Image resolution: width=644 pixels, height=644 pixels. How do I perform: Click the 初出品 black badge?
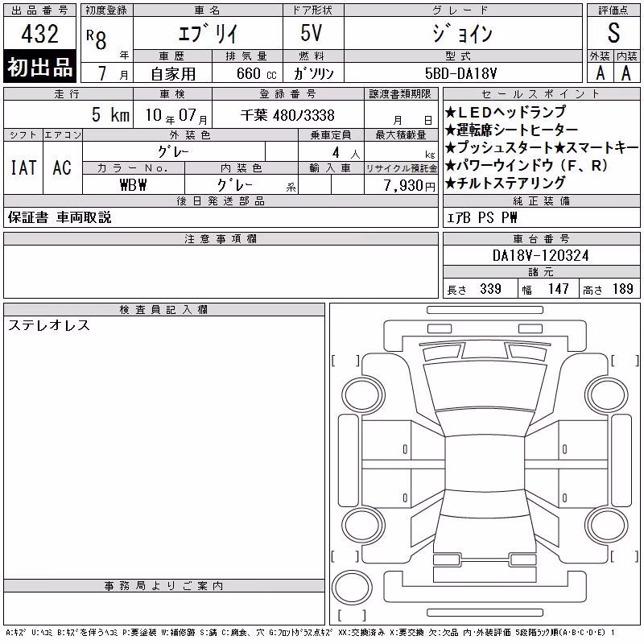tap(39, 66)
